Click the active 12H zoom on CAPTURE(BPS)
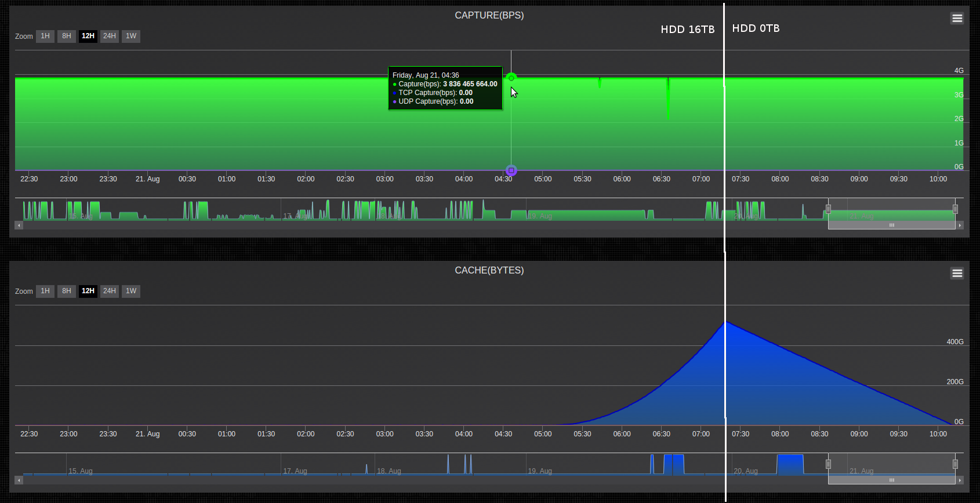Screen dimensions: 980x503 click(x=88, y=36)
